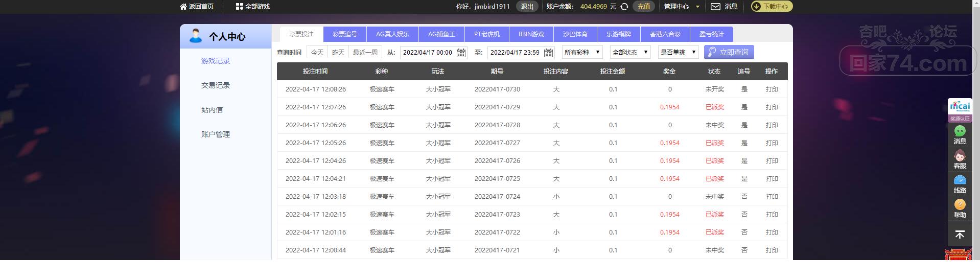Click 打印 for period 20220417-0730
This screenshot has width=980, height=280.
(772, 89)
